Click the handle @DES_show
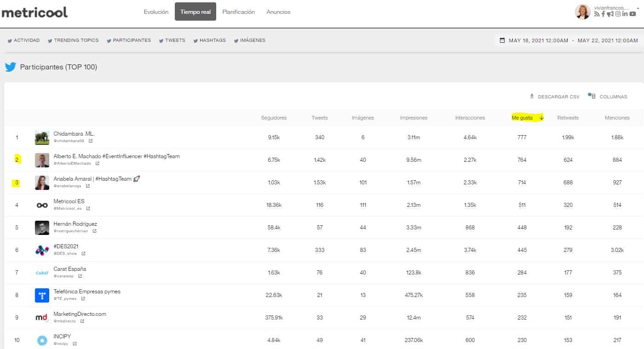644x349 pixels. pyautogui.click(x=65, y=254)
